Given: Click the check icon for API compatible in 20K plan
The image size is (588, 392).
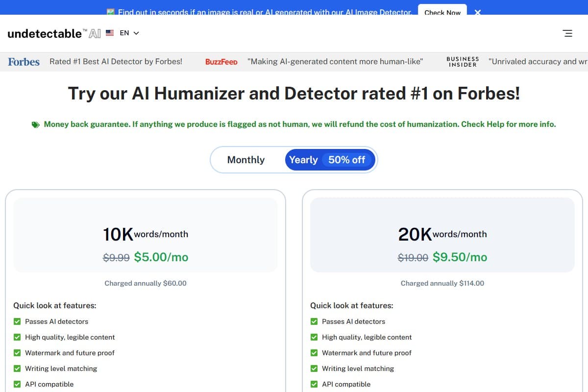Looking at the screenshot, I should click(314, 384).
